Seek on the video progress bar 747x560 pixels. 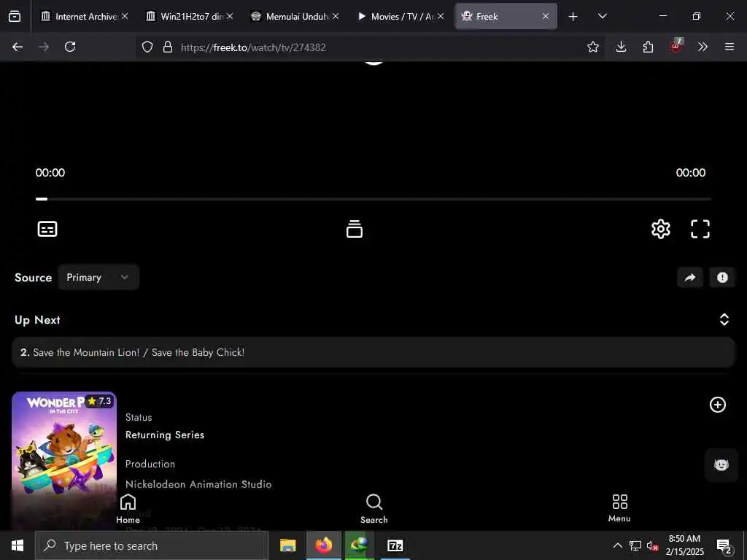click(373, 199)
